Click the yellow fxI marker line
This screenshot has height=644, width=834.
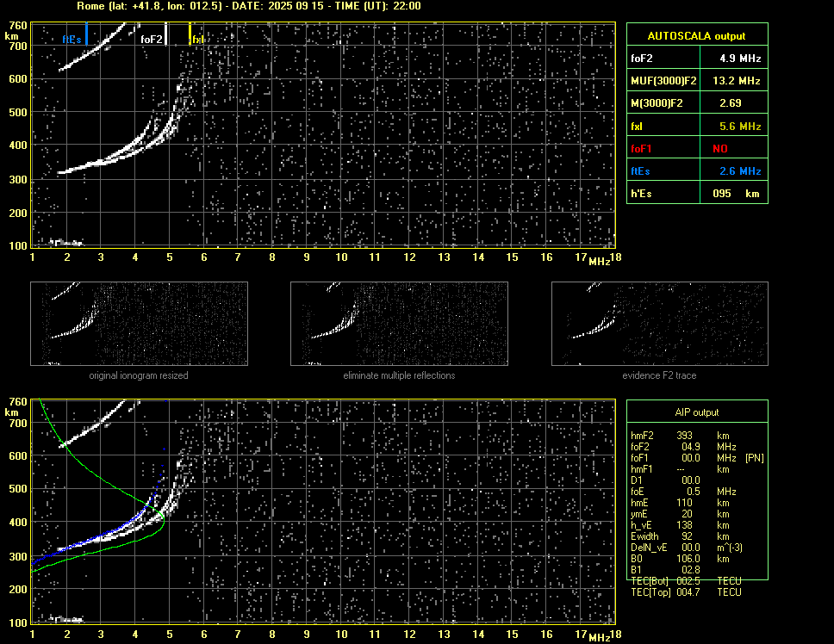tap(190, 34)
